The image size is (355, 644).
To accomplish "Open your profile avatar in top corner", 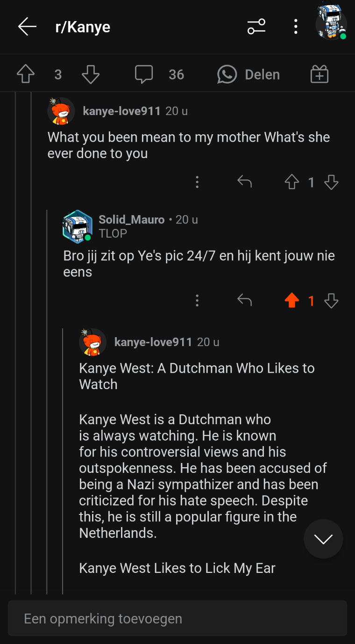I will pyautogui.click(x=331, y=22).
